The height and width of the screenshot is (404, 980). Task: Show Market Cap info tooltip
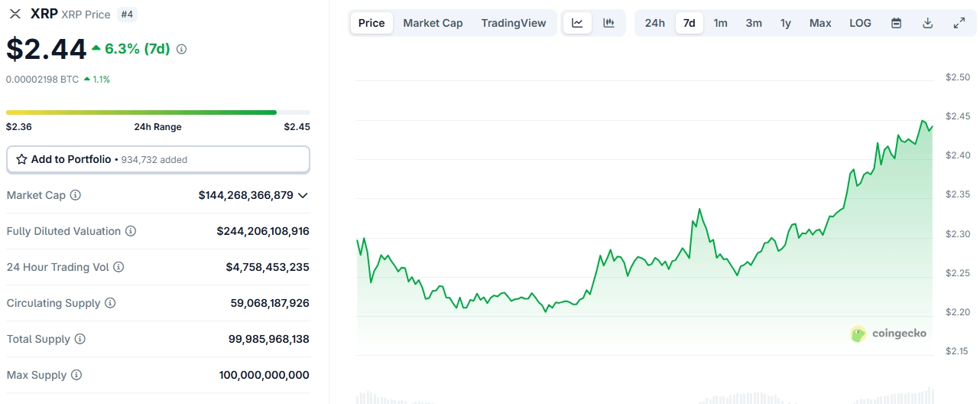pyautogui.click(x=75, y=195)
